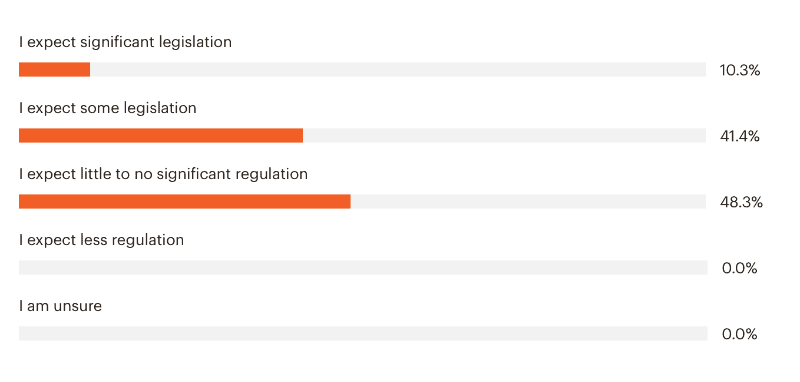Click the 'I am unsure' label

pyautogui.click(x=60, y=307)
